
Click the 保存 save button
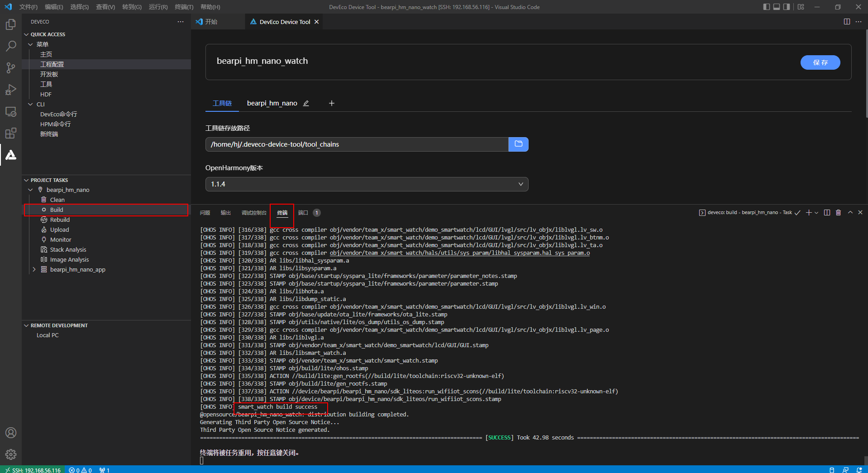tap(820, 62)
